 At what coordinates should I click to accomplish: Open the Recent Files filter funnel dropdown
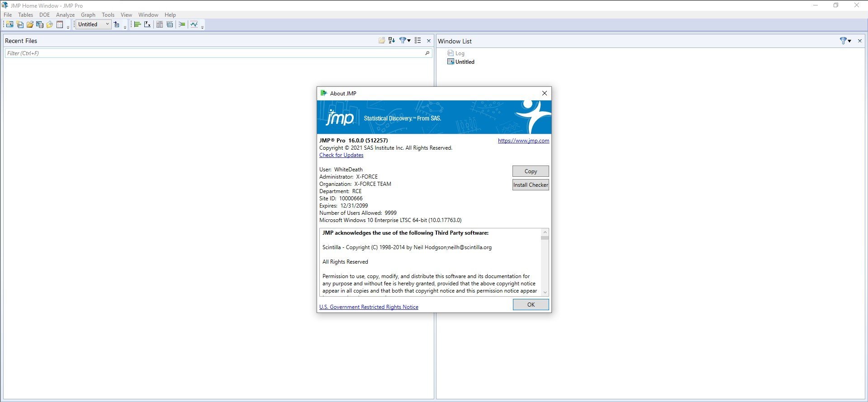(405, 40)
